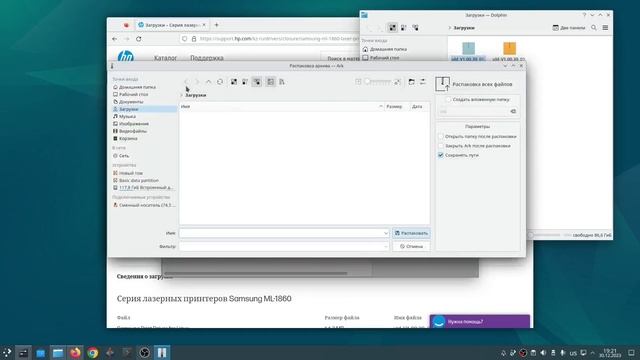Click 'Две панели' button in Dolphin
Viewport: 640px width, 360px height.
569,28
